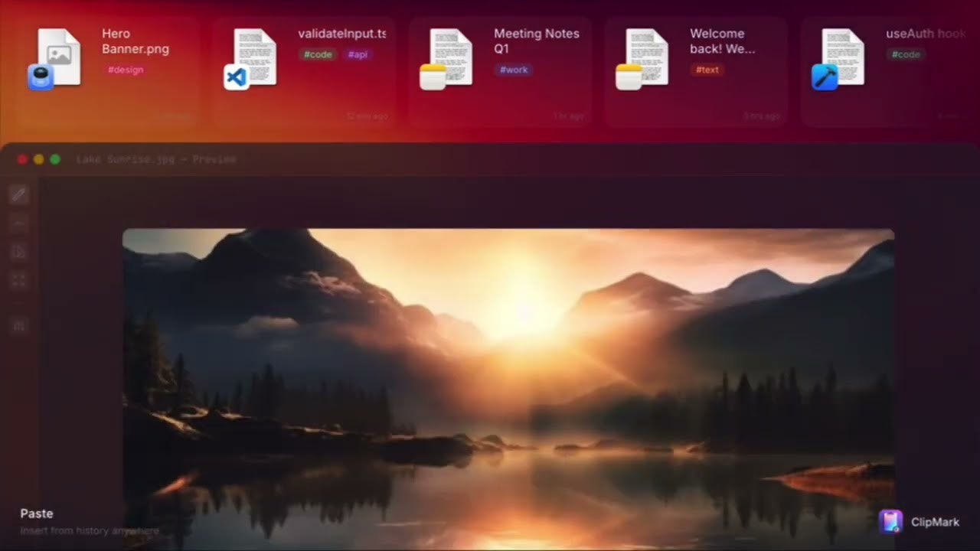The height and width of the screenshot is (551, 980).
Task: Click the #code tag under useAuth hook
Action: pyautogui.click(x=906, y=54)
